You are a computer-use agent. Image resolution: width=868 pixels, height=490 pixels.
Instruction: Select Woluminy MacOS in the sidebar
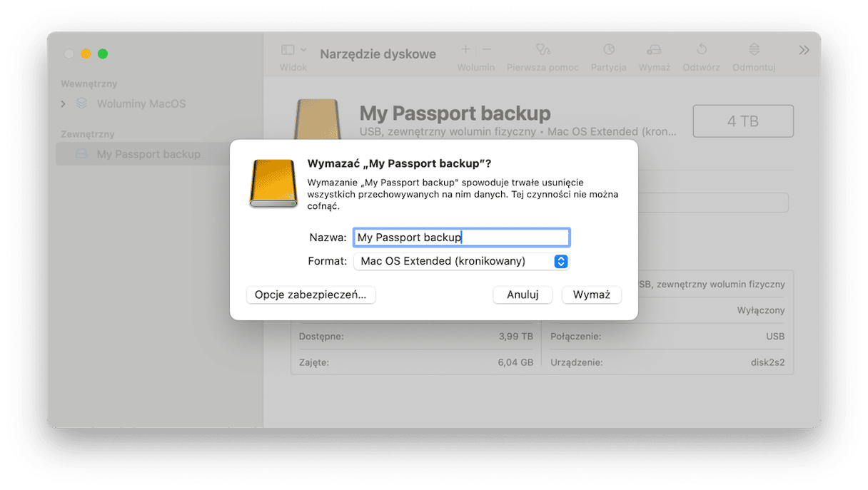click(x=141, y=104)
